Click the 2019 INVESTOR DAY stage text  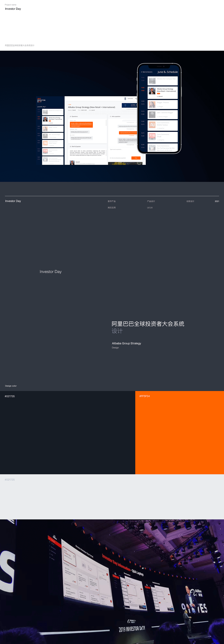point(132,629)
